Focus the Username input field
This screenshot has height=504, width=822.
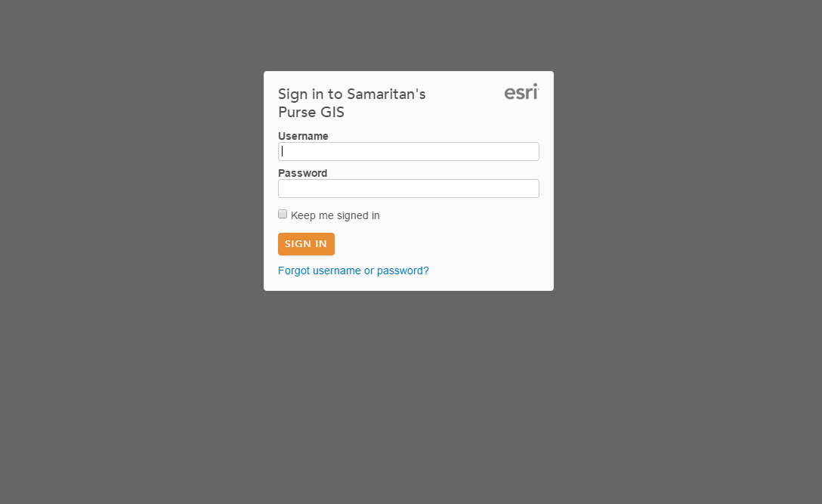(408, 151)
